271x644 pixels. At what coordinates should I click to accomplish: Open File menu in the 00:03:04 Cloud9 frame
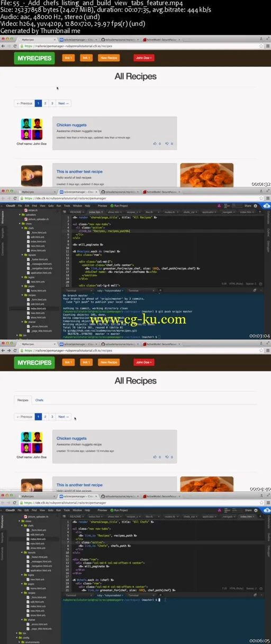[x=20, y=206]
